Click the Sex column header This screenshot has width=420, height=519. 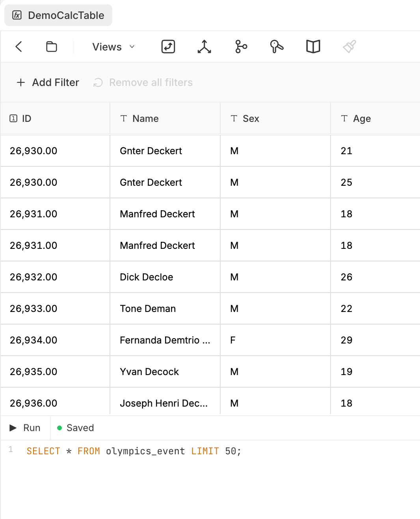[x=275, y=118]
